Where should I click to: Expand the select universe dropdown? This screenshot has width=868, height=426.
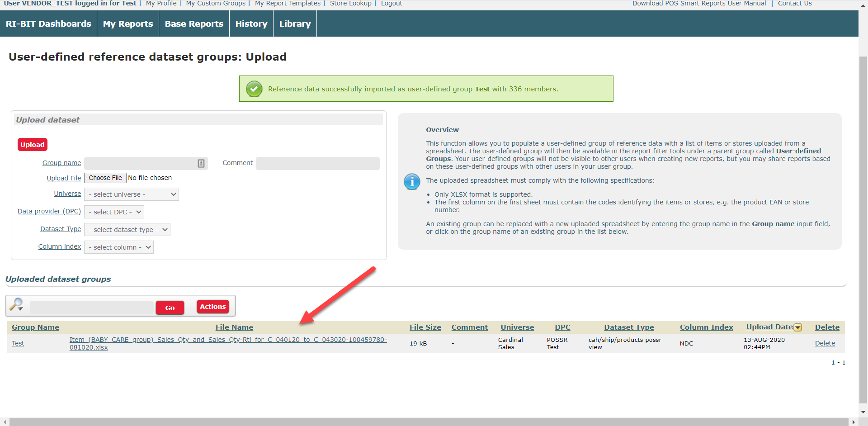pos(132,194)
